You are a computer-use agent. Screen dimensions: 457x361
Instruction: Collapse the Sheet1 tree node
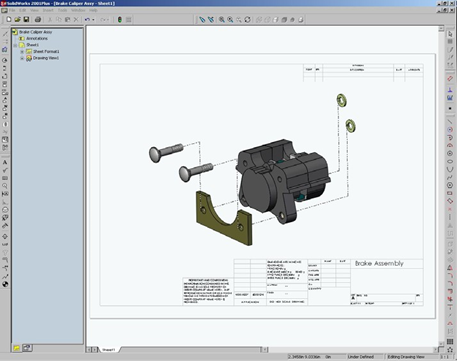point(15,45)
